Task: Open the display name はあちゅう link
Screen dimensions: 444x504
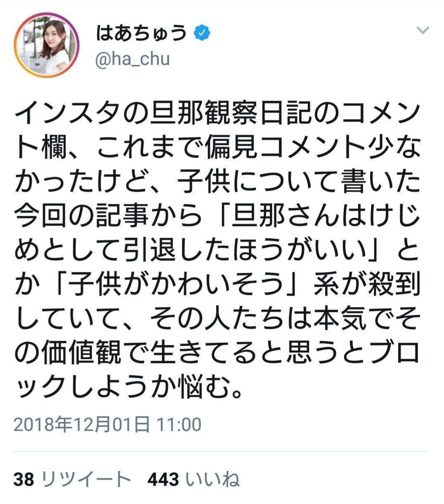Action: point(139,31)
